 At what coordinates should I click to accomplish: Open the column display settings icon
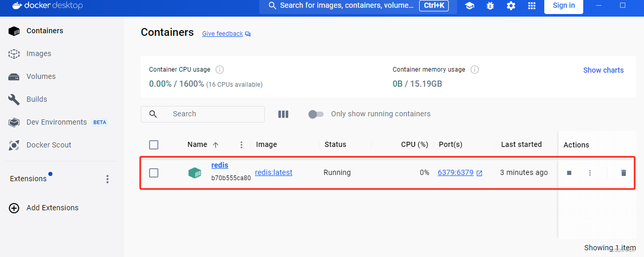click(x=283, y=114)
